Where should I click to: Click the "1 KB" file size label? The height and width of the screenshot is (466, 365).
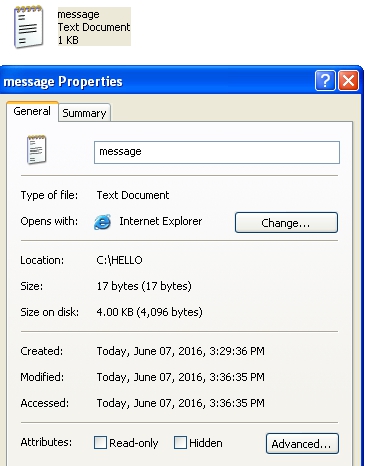pos(68,40)
